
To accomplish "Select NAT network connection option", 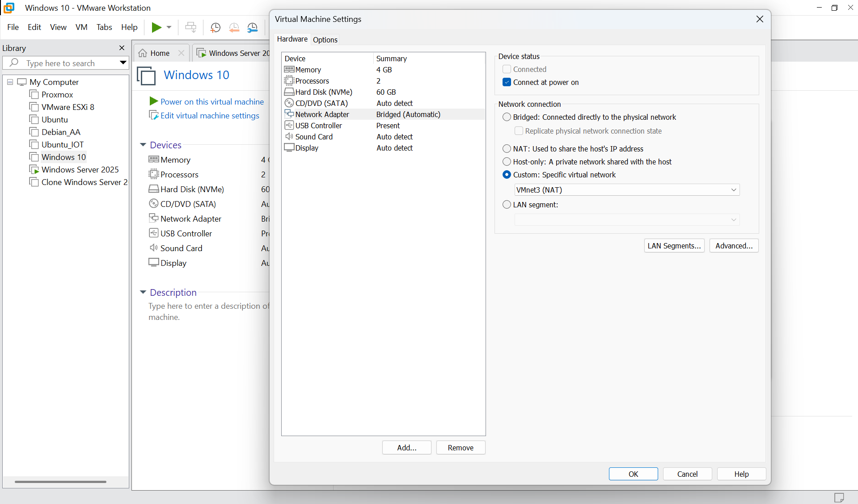I will click(507, 149).
